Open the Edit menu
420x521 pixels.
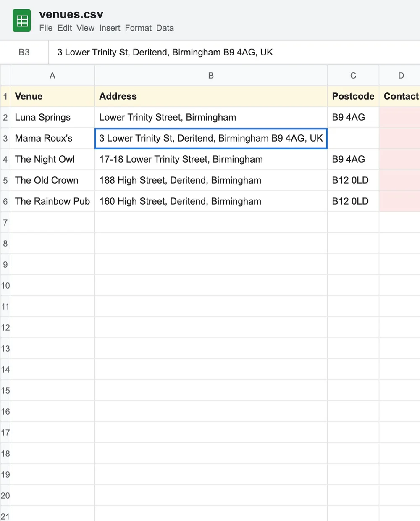coord(65,28)
